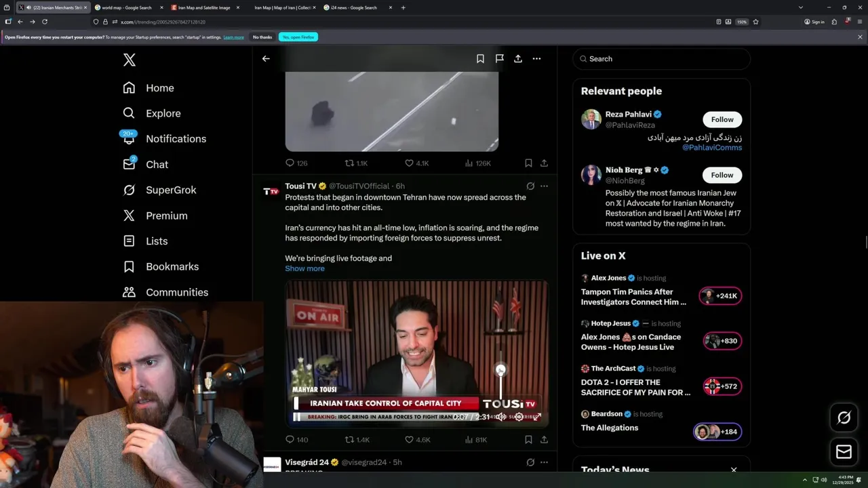Open Communities in the sidebar

coord(165,292)
